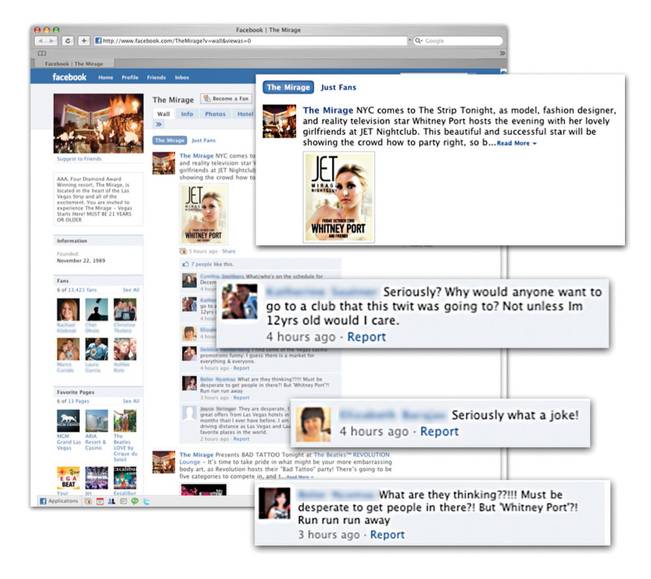651x579 pixels.
Task: Open The Mirage page profile photo
Action: 98,123
